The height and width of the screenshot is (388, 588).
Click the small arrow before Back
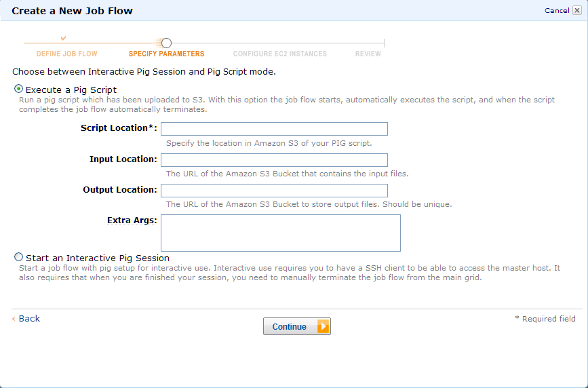tap(14, 319)
